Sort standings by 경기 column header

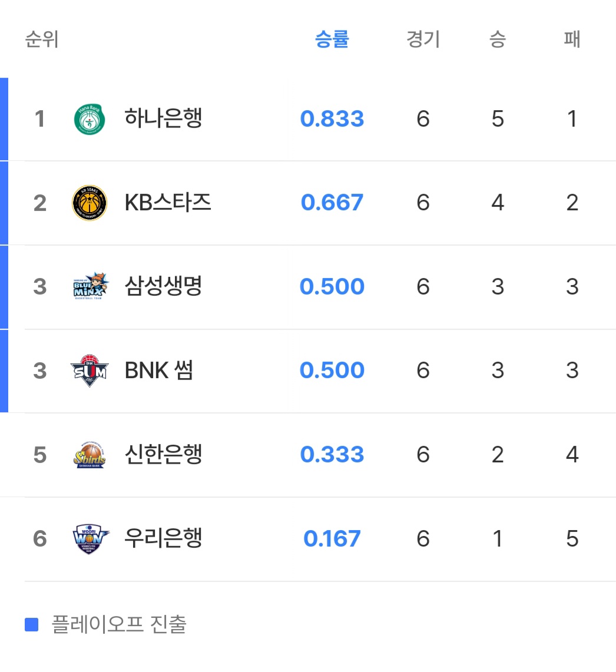click(423, 39)
